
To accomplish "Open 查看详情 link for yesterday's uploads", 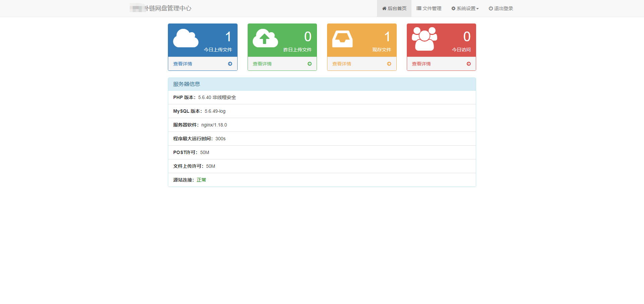I will click(262, 64).
